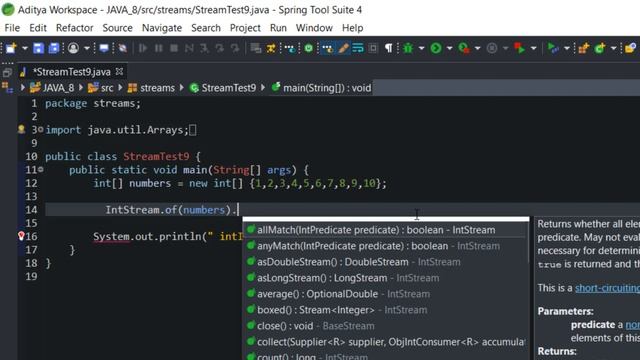This screenshot has width=640, height=360.
Task: Click the yellow Use Step Filters icon
Action: click(x=271, y=48)
